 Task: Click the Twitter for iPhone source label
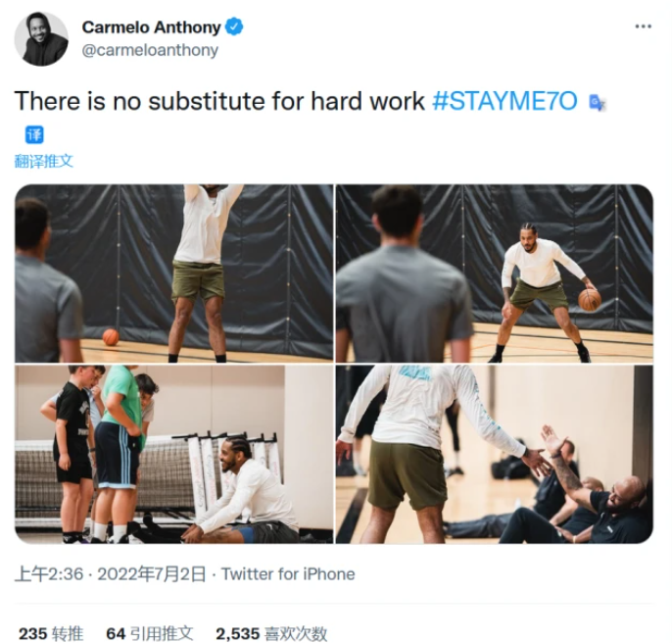pos(288,574)
